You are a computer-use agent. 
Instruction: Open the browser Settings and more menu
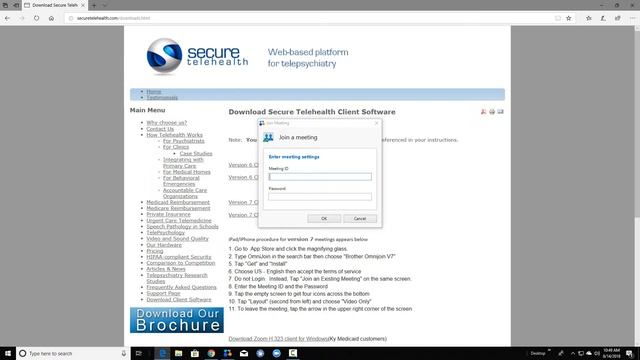(632, 18)
